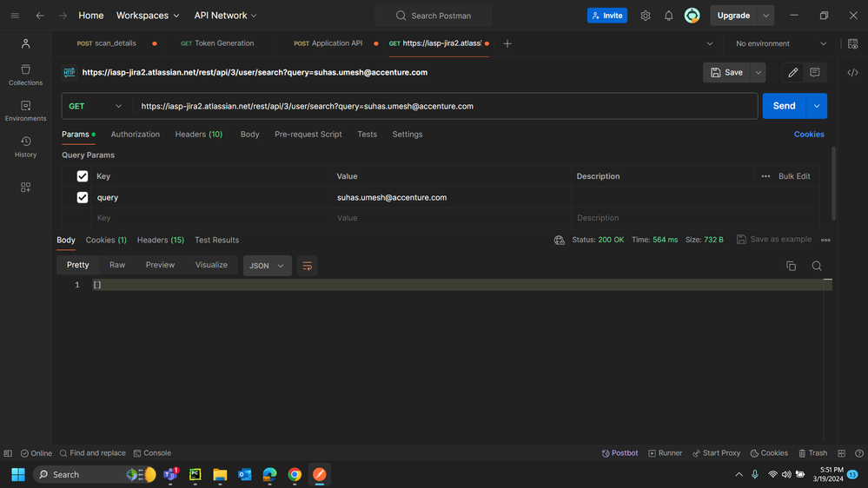Open the No environment selector
The image size is (868, 488).
780,43
